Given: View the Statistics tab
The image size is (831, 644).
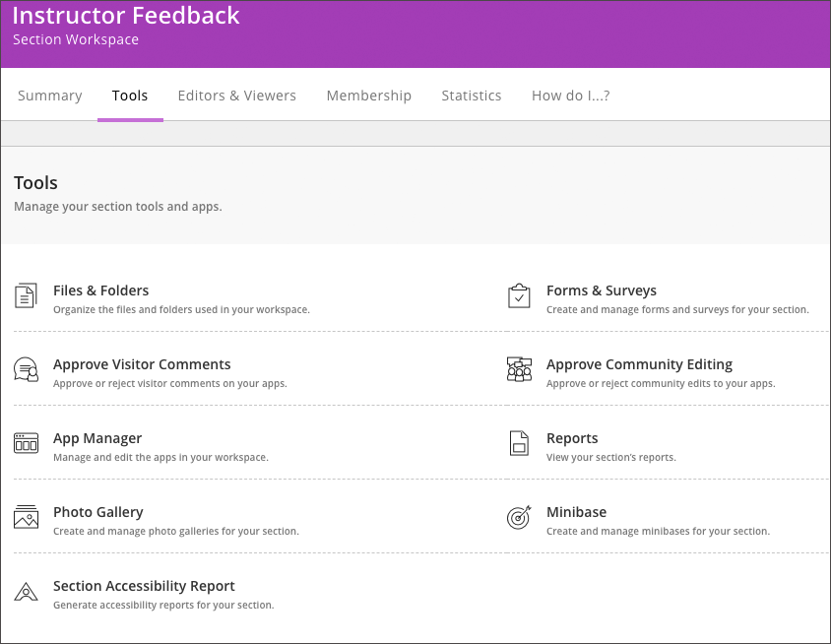Looking at the screenshot, I should pos(472,96).
